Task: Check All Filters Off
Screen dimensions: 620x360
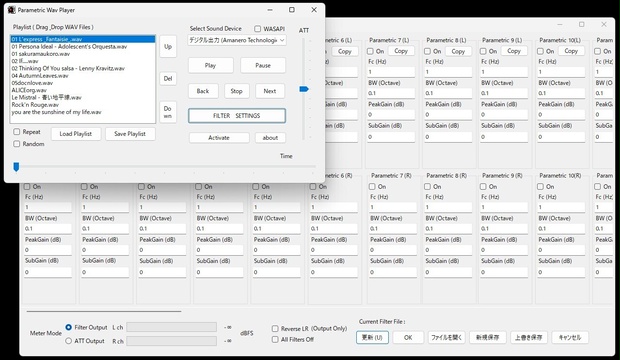Action: (x=275, y=339)
